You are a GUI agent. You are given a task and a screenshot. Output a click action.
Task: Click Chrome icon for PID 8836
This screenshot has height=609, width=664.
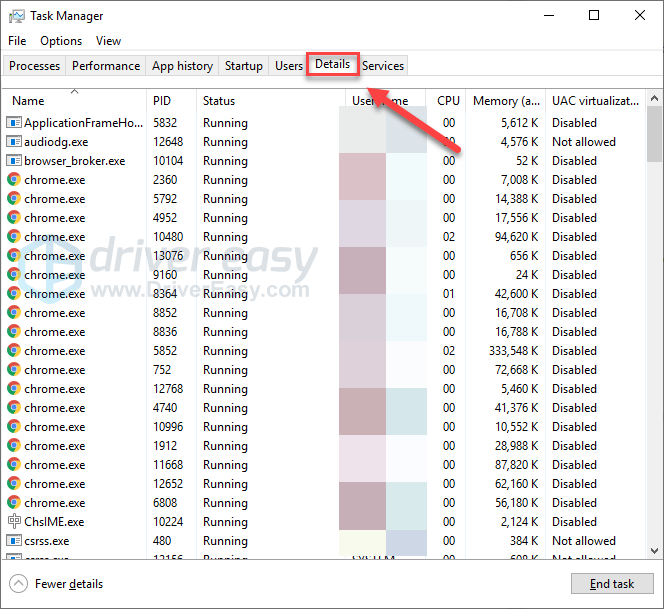pos(14,332)
